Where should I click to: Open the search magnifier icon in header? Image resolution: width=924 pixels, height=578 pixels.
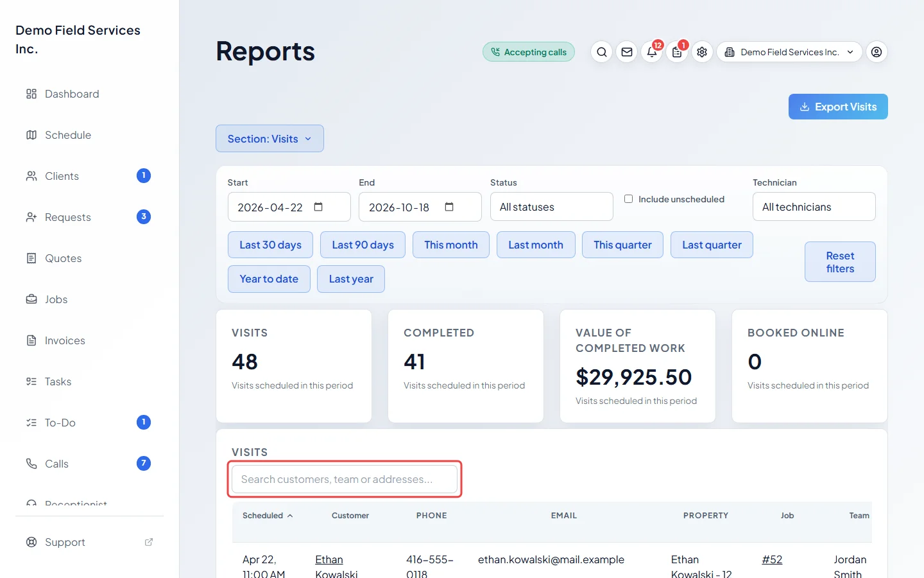click(x=601, y=52)
